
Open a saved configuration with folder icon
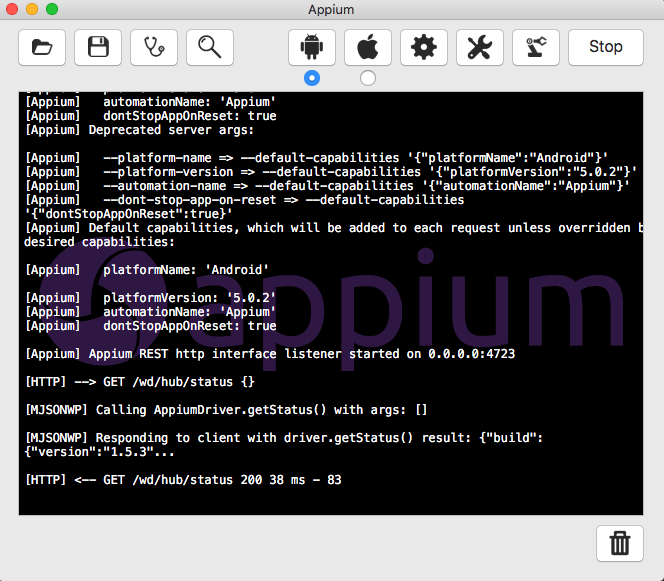click(x=42, y=47)
